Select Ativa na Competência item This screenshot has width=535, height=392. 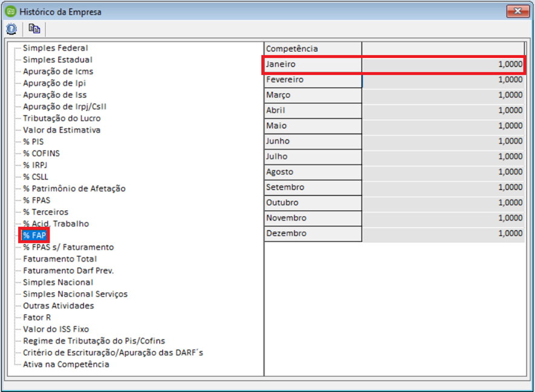[x=66, y=364]
